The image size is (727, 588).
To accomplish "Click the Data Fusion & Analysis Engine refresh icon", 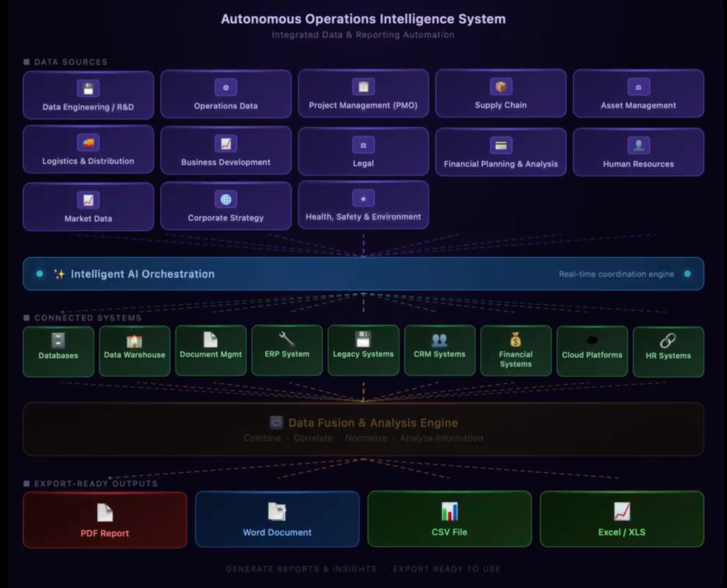I will tap(276, 422).
